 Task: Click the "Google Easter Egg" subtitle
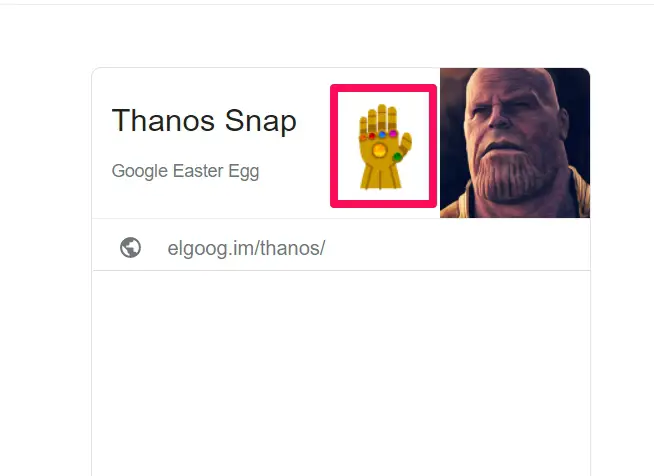[x=186, y=171]
